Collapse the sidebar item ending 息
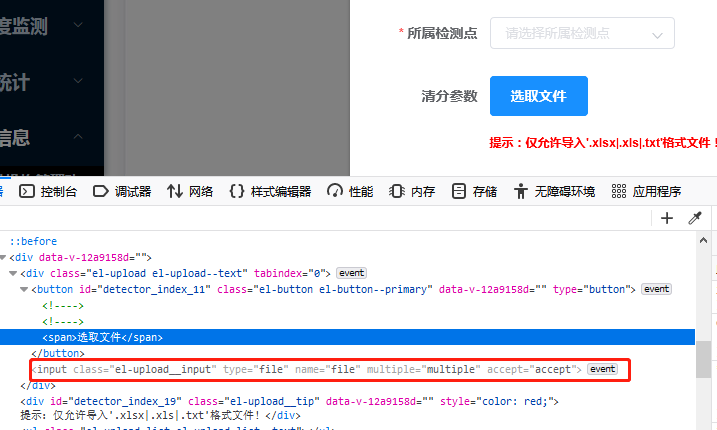 pos(78,136)
